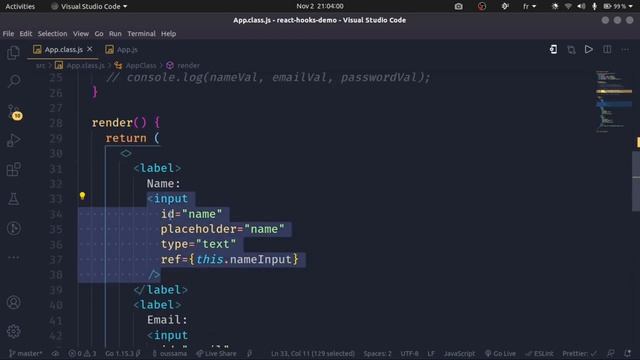Click the brightness indicator in top bar
This screenshot has width=640, height=360.
coord(555,7)
